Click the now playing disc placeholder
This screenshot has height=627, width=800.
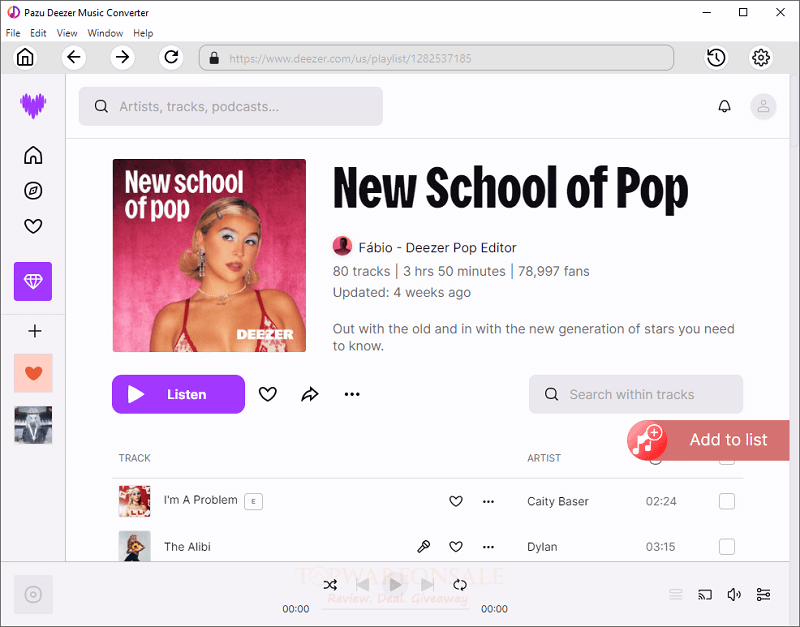click(x=33, y=594)
